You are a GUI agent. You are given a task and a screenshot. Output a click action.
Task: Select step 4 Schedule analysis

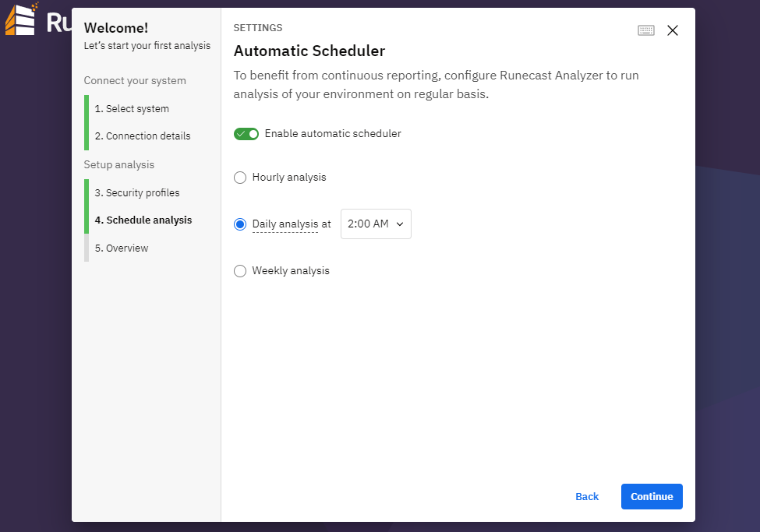pyautogui.click(x=143, y=220)
